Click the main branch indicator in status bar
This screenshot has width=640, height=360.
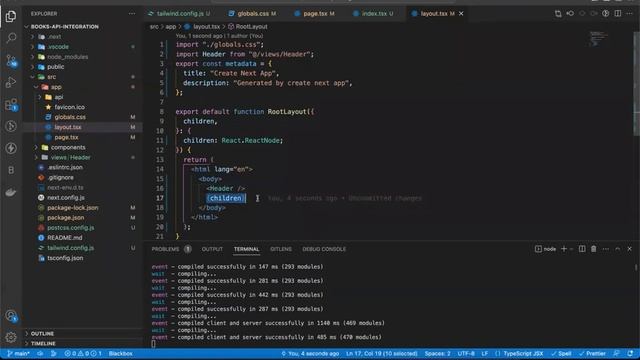tap(18, 353)
